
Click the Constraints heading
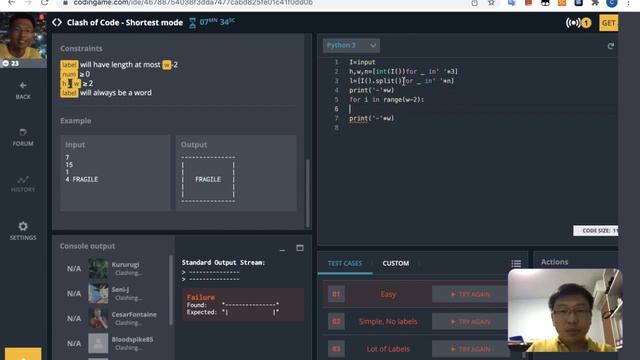81,48
